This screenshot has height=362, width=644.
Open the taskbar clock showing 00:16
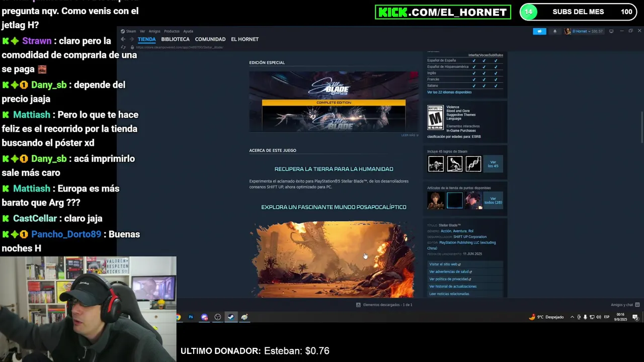(621, 317)
